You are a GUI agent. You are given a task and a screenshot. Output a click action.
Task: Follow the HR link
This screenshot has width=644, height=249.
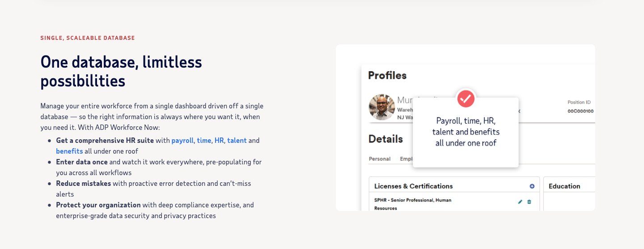point(219,141)
